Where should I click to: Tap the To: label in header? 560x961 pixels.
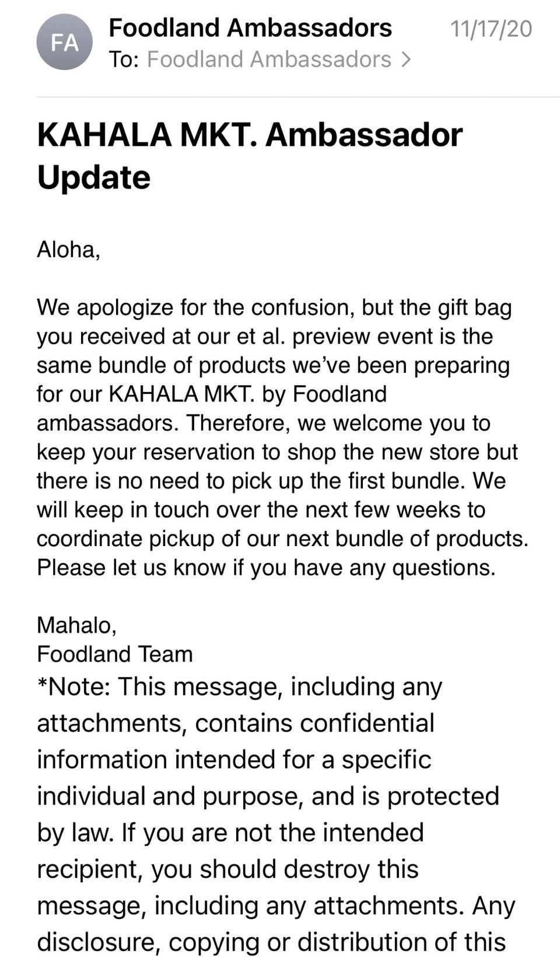[124, 60]
